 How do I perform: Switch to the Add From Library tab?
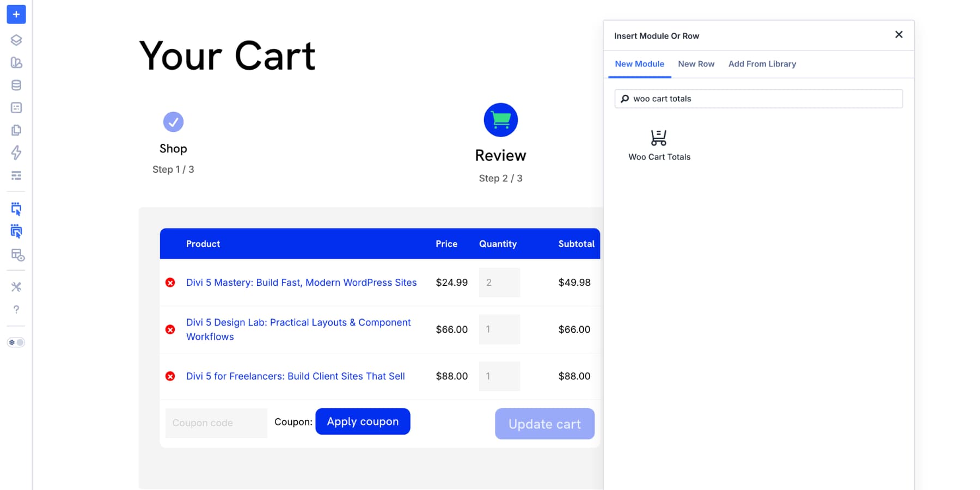pyautogui.click(x=762, y=64)
